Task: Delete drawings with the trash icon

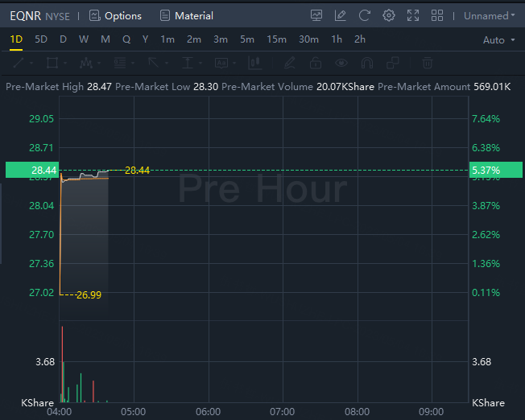Action: coord(428,63)
